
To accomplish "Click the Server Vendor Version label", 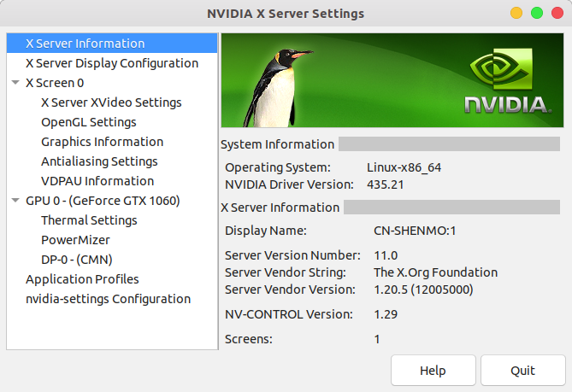I will [x=290, y=290].
